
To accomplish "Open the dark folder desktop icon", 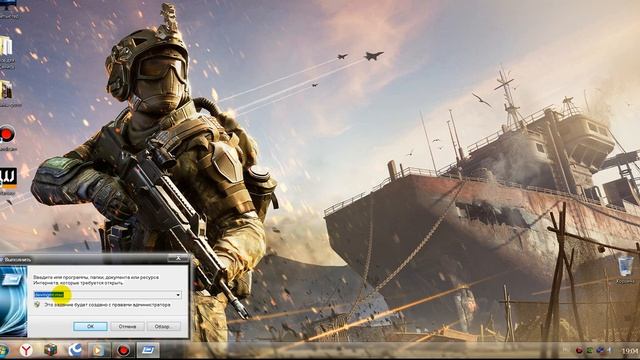I will click(6, 90).
